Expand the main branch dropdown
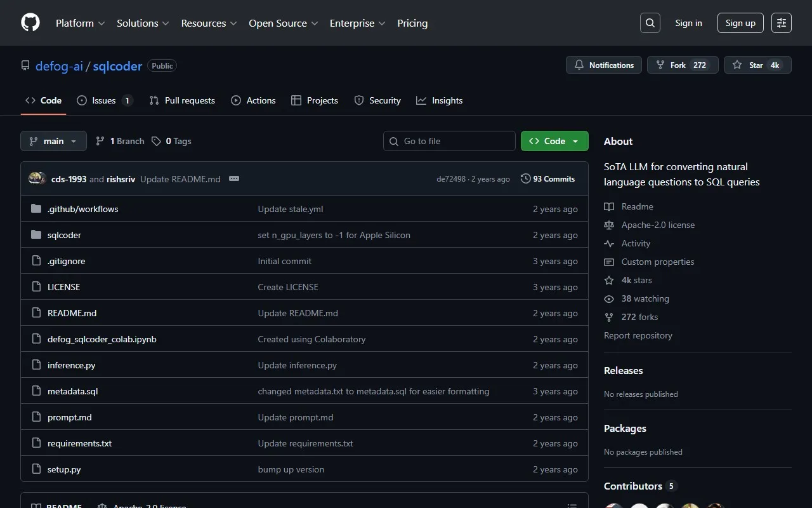This screenshot has width=812, height=508. [x=53, y=141]
